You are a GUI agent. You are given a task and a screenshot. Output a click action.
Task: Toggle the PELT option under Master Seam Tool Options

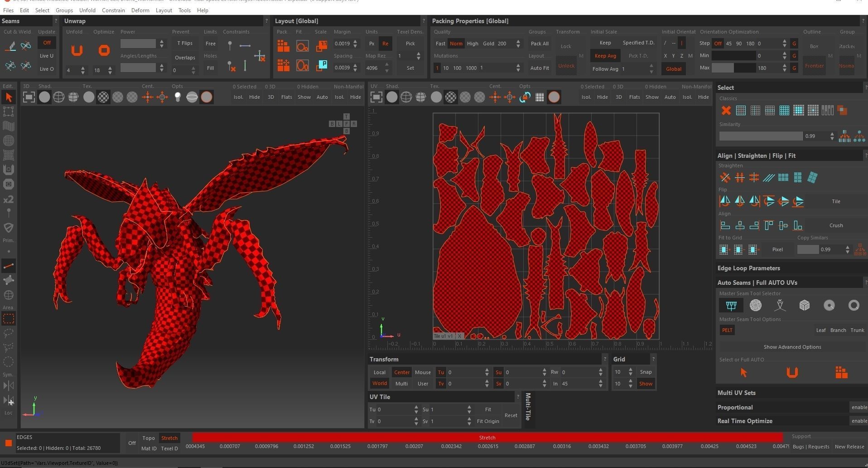(x=727, y=330)
